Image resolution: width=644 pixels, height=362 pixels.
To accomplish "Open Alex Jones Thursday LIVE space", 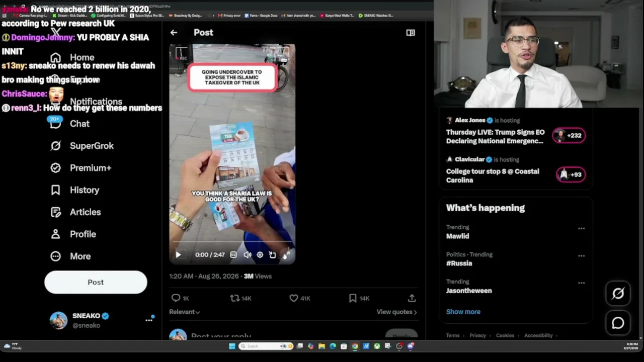I will tap(495, 137).
